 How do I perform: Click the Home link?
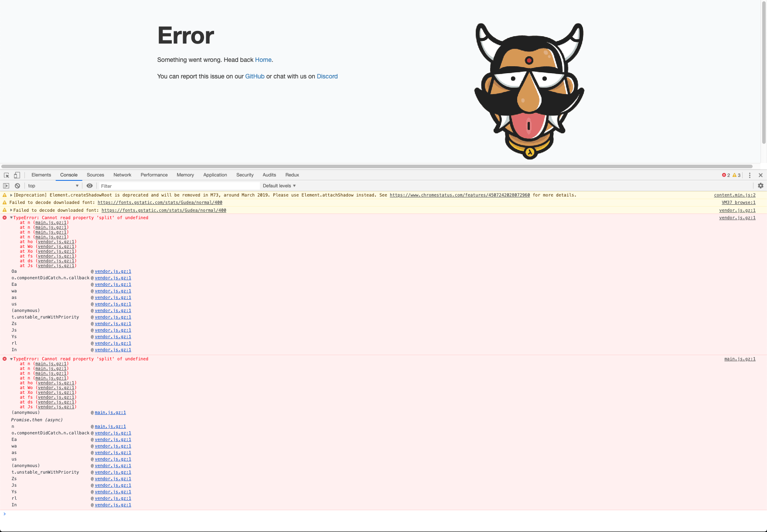(263, 60)
